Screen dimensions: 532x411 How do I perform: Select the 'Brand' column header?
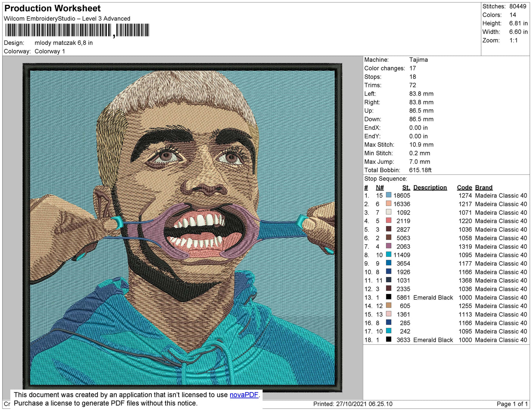pos(484,187)
